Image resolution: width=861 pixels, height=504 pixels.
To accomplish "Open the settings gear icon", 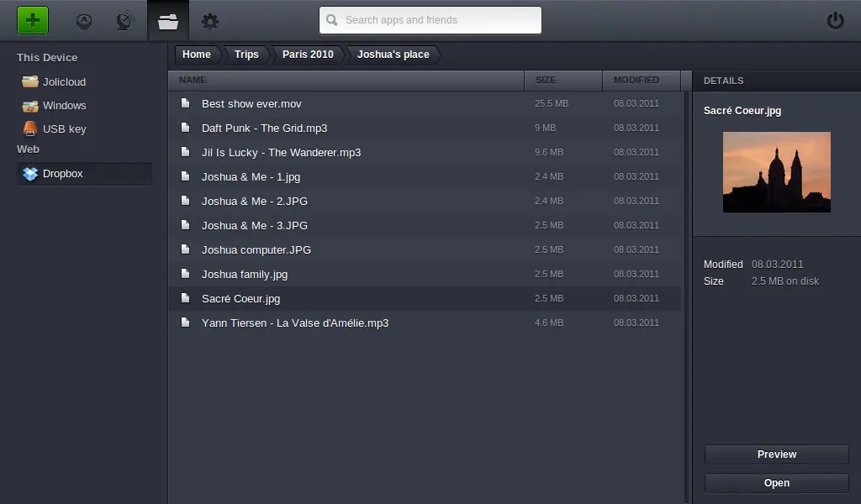I will [x=209, y=21].
